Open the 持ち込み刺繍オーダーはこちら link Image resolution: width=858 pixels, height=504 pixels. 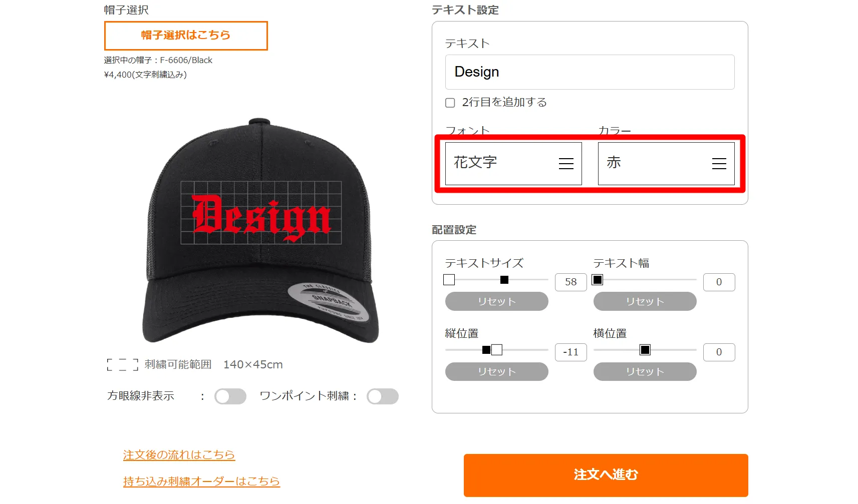[201, 481]
